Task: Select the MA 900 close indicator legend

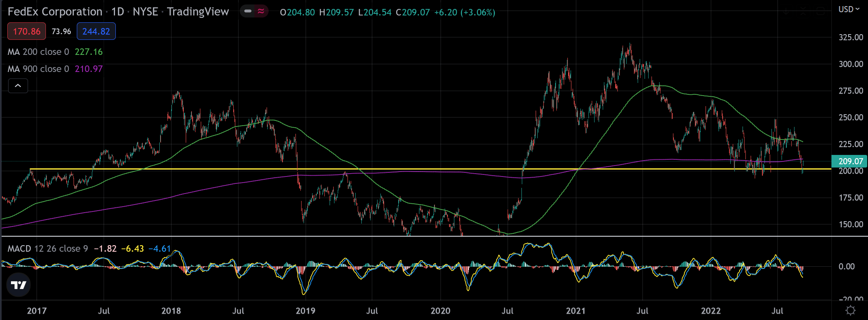Action: [x=38, y=69]
